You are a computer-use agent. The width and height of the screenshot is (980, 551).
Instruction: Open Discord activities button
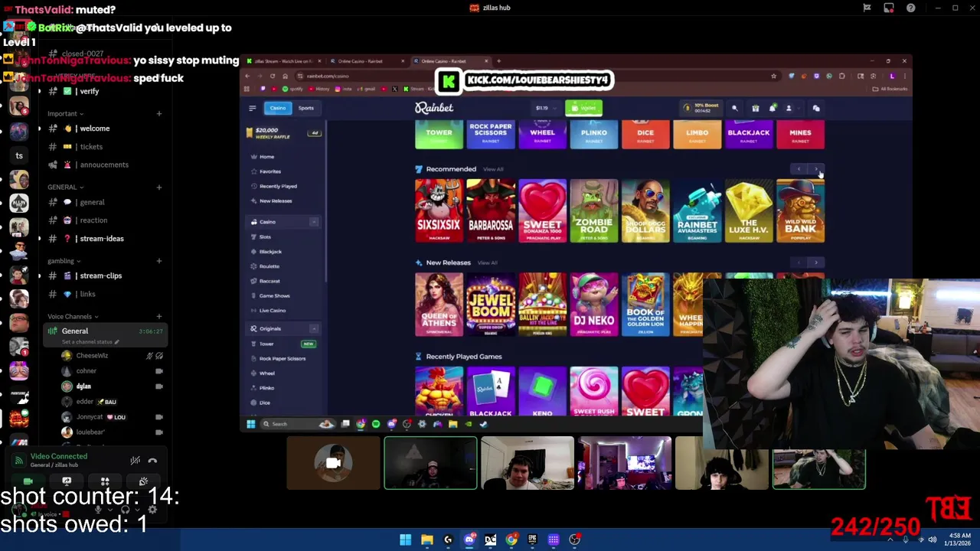point(105,481)
